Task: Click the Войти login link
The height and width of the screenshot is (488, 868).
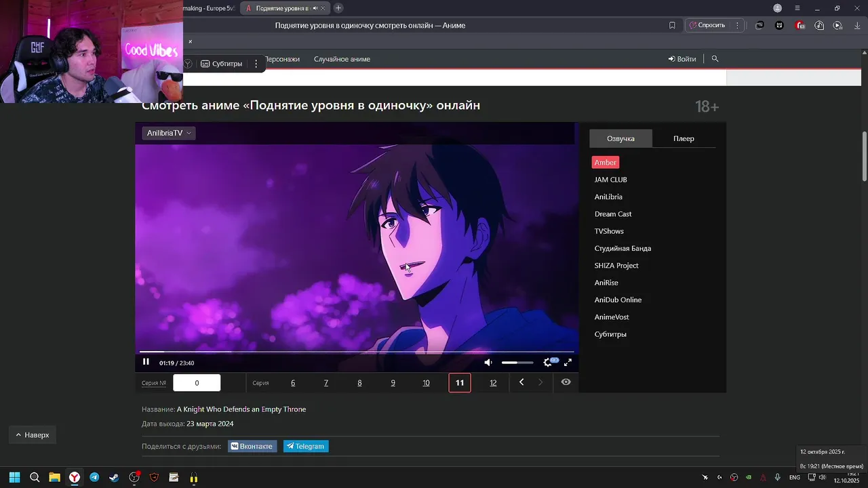Action: (682, 59)
